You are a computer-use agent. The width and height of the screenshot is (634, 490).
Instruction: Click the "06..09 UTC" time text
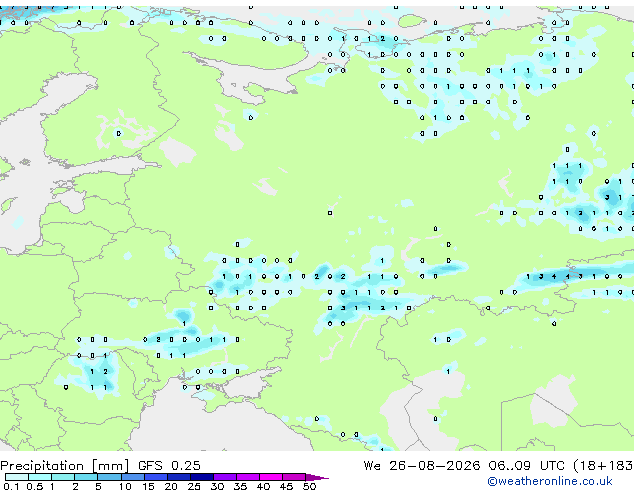526,466
